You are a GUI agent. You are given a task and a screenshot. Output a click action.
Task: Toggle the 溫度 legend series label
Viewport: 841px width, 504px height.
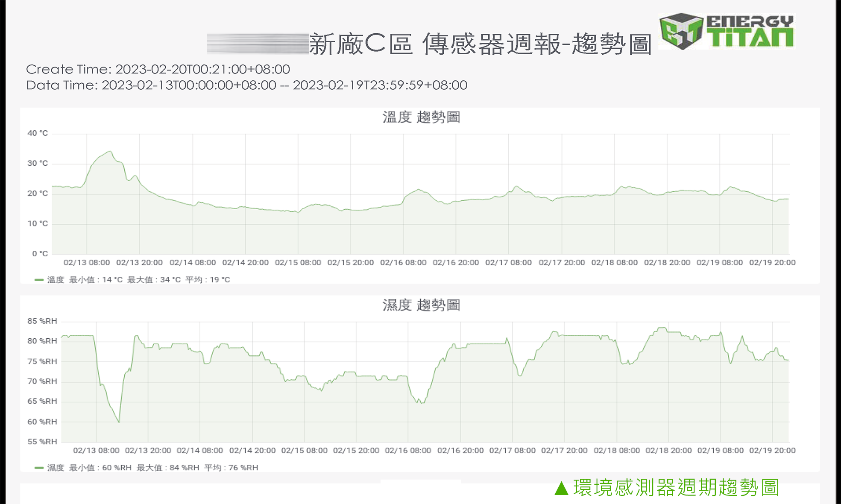[x=55, y=280]
